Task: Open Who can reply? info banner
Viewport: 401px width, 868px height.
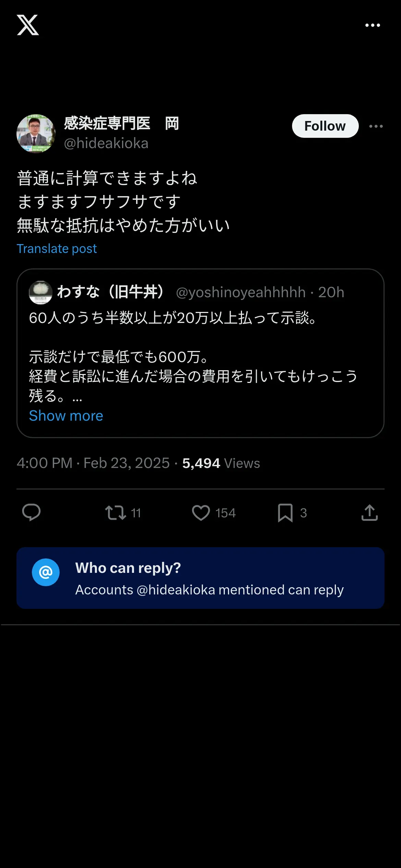Action: (x=200, y=578)
